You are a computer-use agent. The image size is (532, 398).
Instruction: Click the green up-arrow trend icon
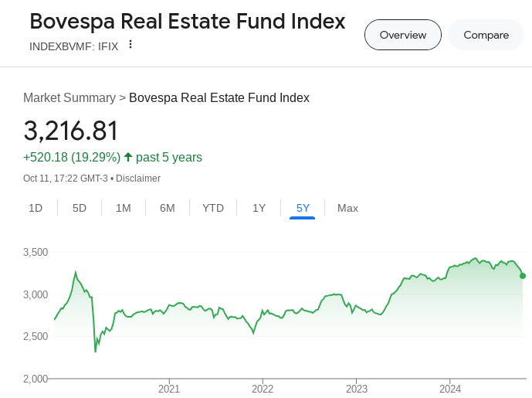(x=128, y=157)
